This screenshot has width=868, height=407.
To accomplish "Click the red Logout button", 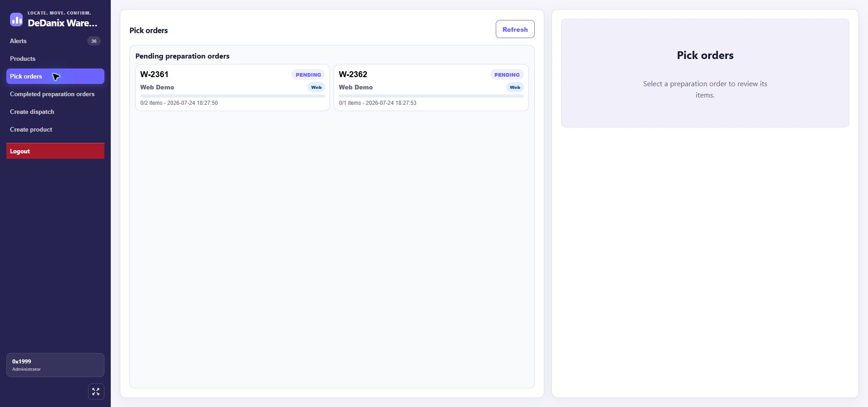I will point(55,151).
